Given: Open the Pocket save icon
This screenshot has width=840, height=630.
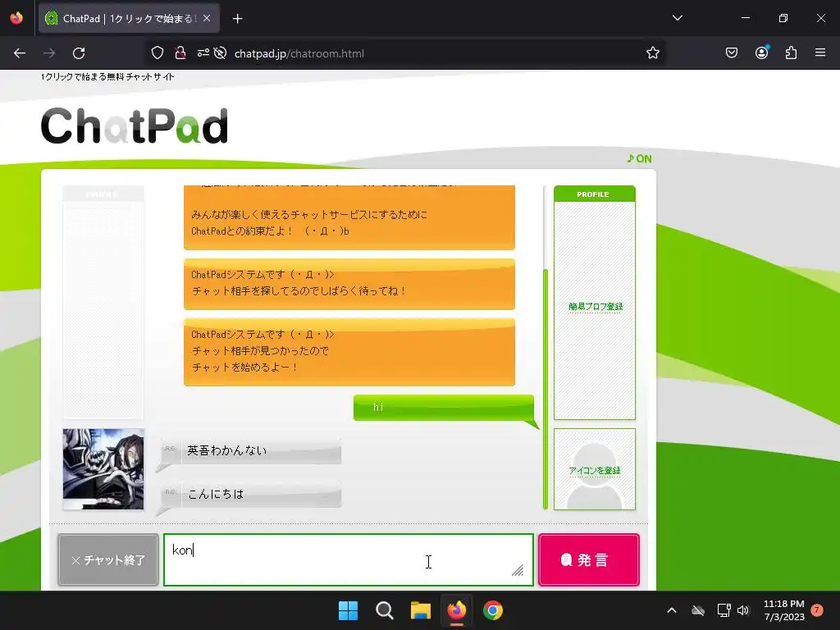Looking at the screenshot, I should [x=731, y=53].
